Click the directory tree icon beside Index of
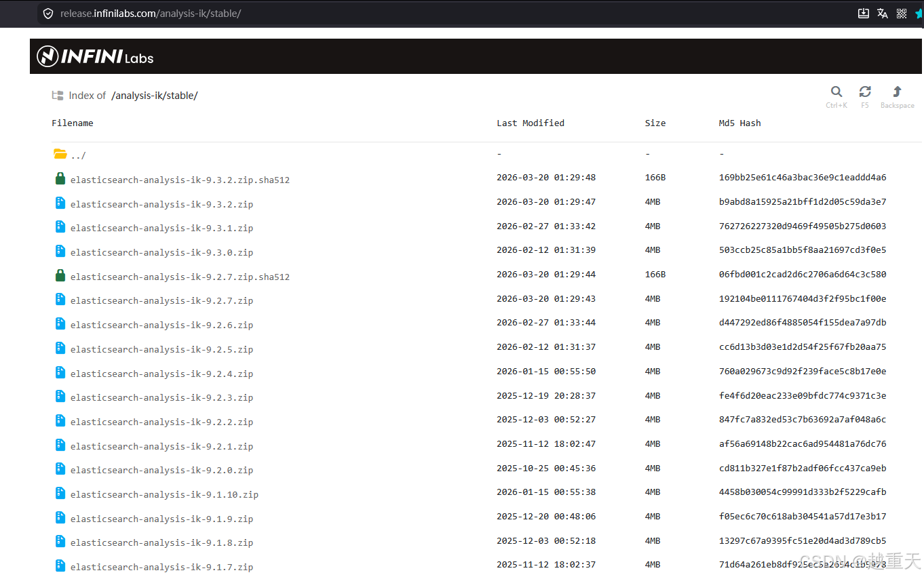 pos(58,96)
